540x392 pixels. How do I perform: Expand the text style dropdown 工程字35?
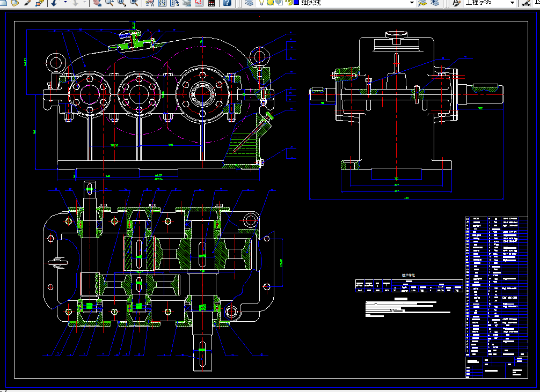[x=512, y=3]
